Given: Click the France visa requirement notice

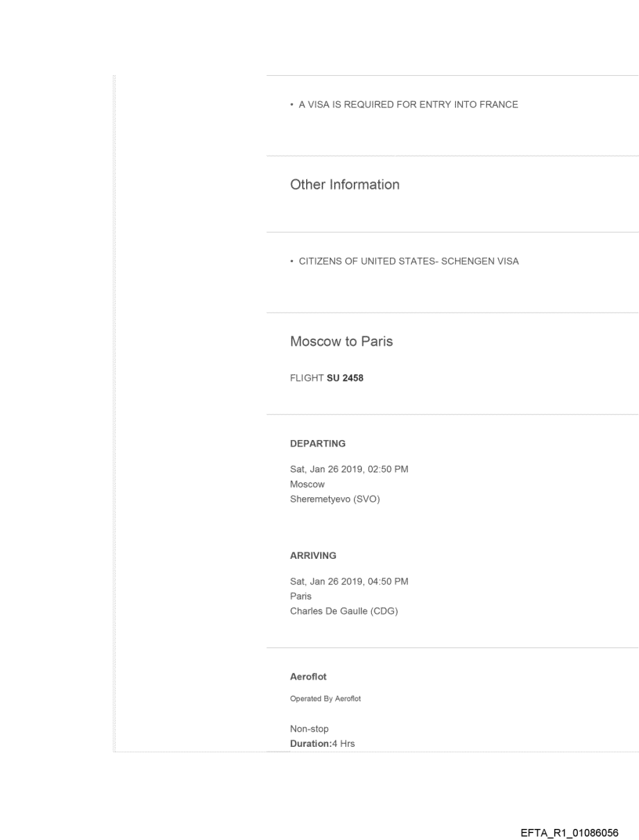Looking at the screenshot, I should tap(404, 105).
